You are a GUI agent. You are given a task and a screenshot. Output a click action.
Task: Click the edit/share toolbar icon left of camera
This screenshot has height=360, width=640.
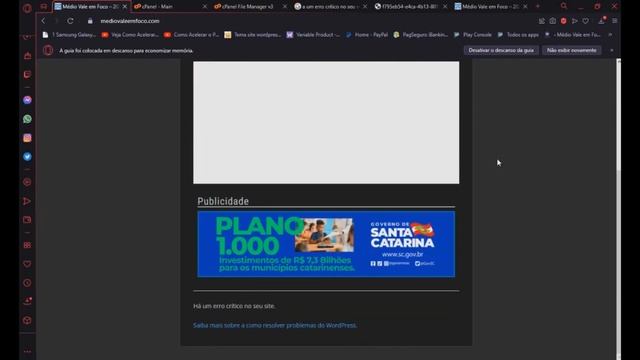[x=542, y=21]
